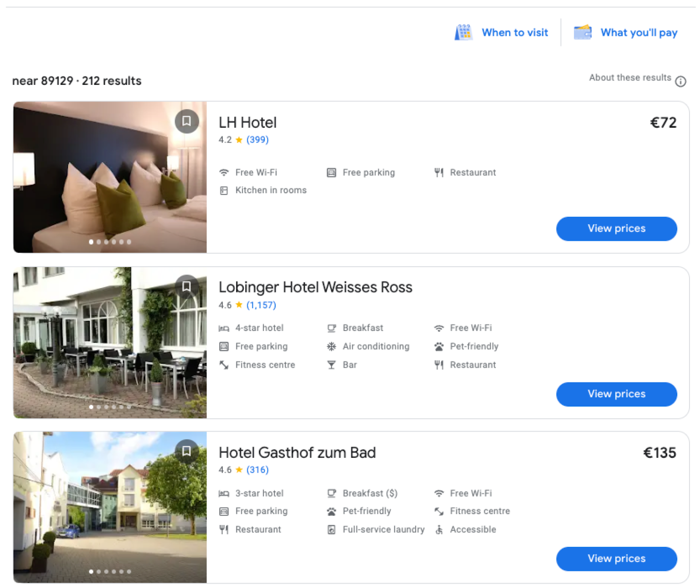Click the Bar cocktail glass icon

pos(332,365)
